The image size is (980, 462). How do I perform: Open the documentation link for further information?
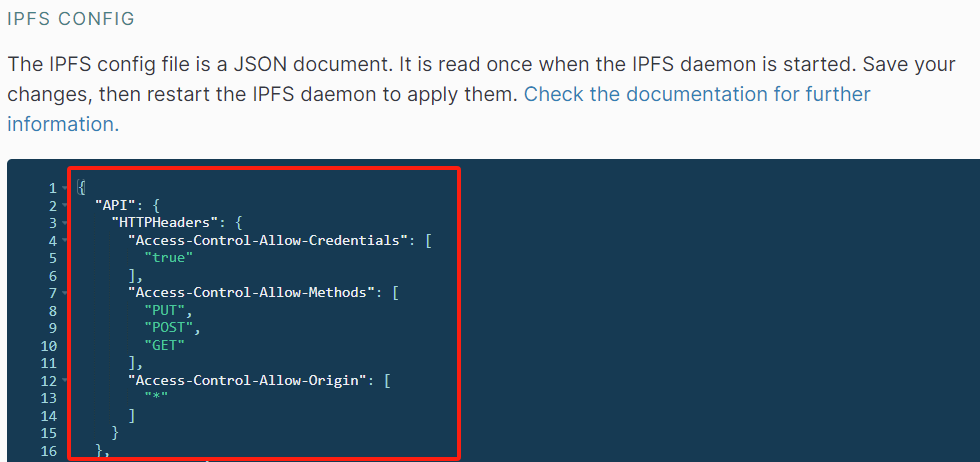tap(439, 109)
